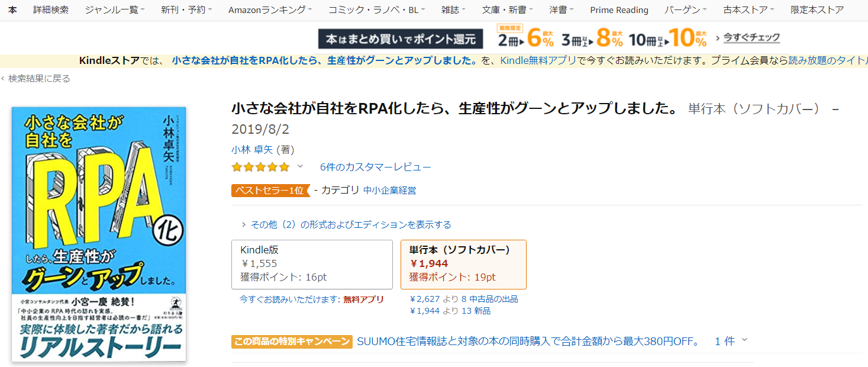Viewport: 868px width, 367px height.
Task: Select the Kindle版 format option
Action: [312, 264]
